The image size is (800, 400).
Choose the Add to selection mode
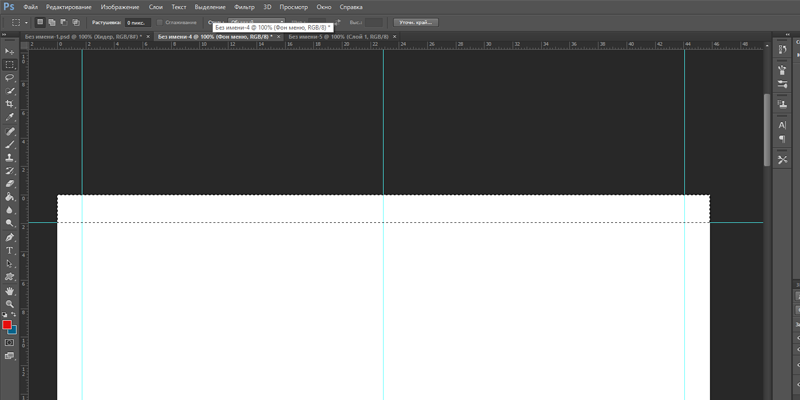[x=51, y=21]
